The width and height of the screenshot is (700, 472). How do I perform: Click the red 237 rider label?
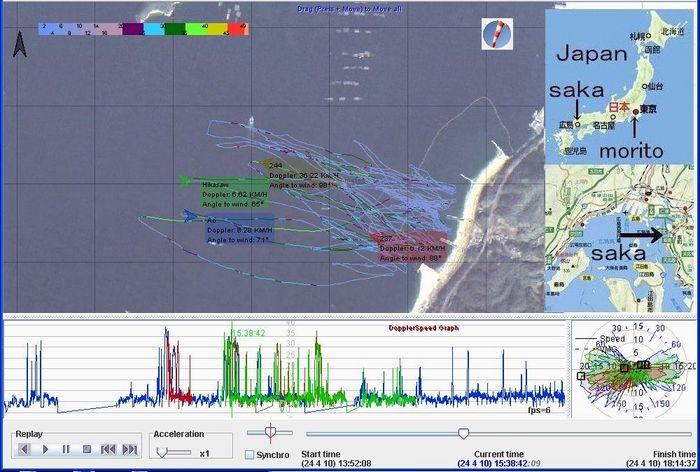[x=385, y=239]
